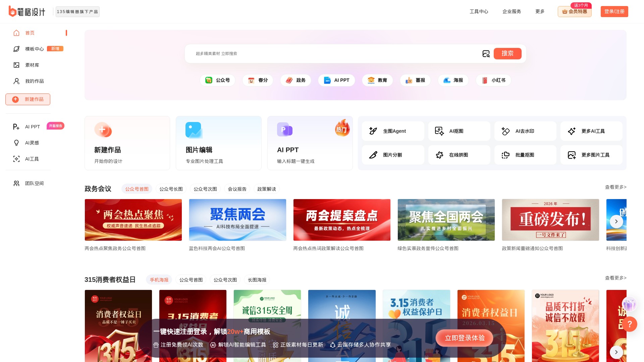The height and width of the screenshot is (362, 644).
Task: Switch to the 公众号长图 tab
Action: 171,189
